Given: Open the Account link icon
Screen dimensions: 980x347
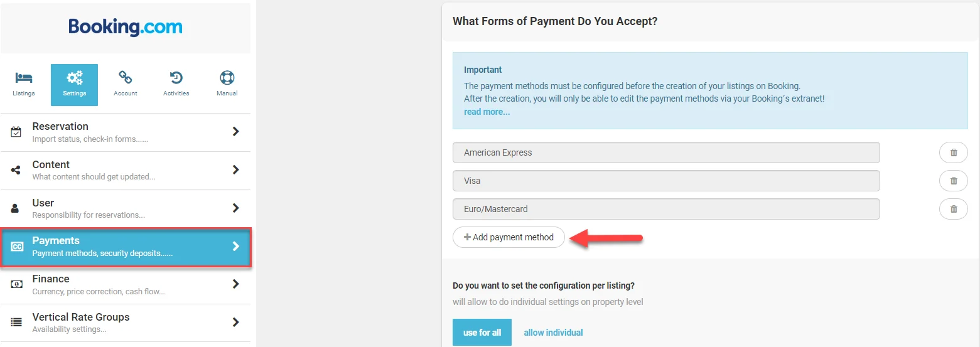Looking at the screenshot, I should (126, 78).
